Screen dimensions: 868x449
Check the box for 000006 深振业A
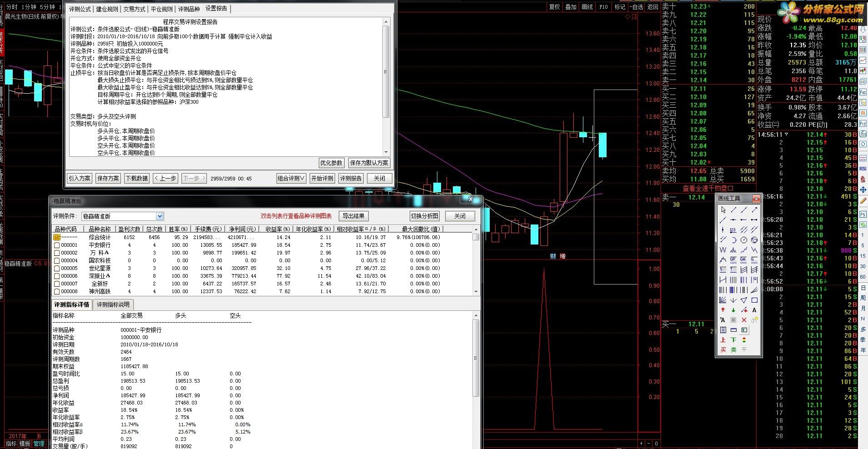coord(57,276)
